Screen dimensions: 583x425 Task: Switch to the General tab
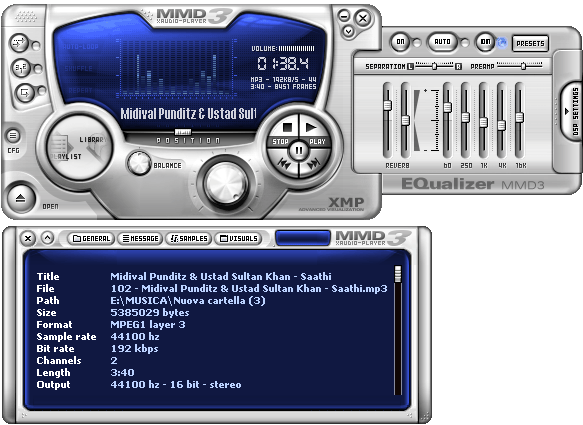pyautogui.click(x=92, y=238)
